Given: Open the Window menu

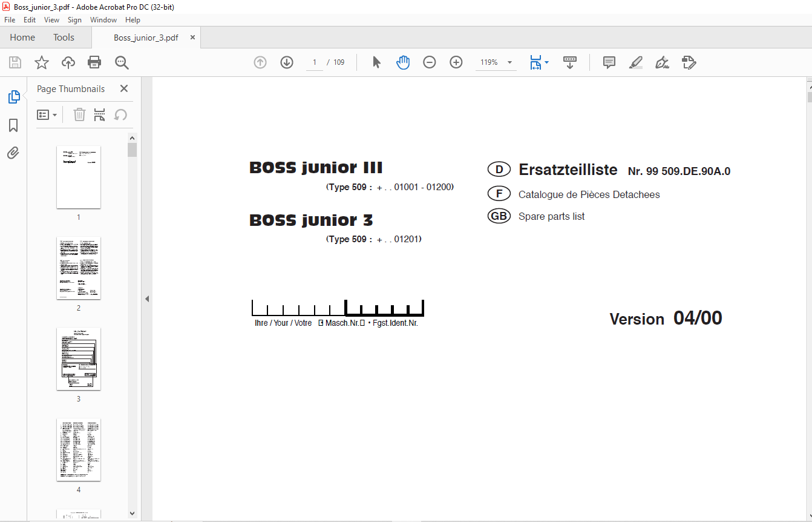Looking at the screenshot, I should 103,20.
